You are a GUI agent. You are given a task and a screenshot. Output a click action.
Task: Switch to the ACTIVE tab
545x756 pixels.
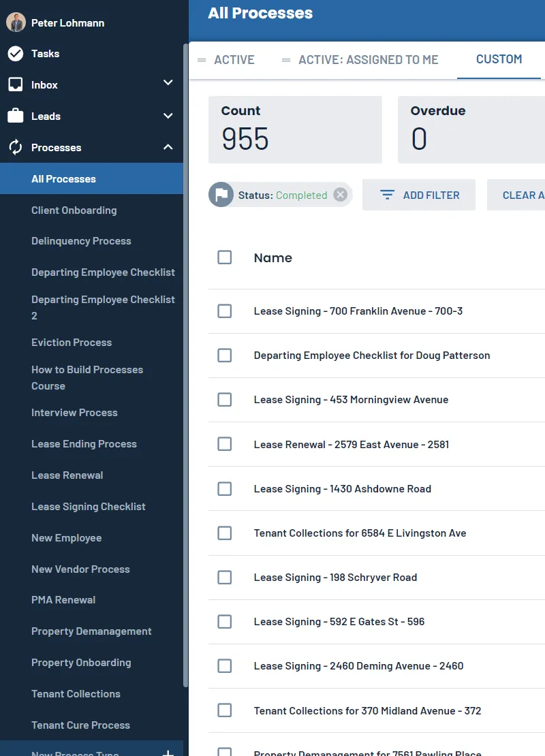(234, 60)
